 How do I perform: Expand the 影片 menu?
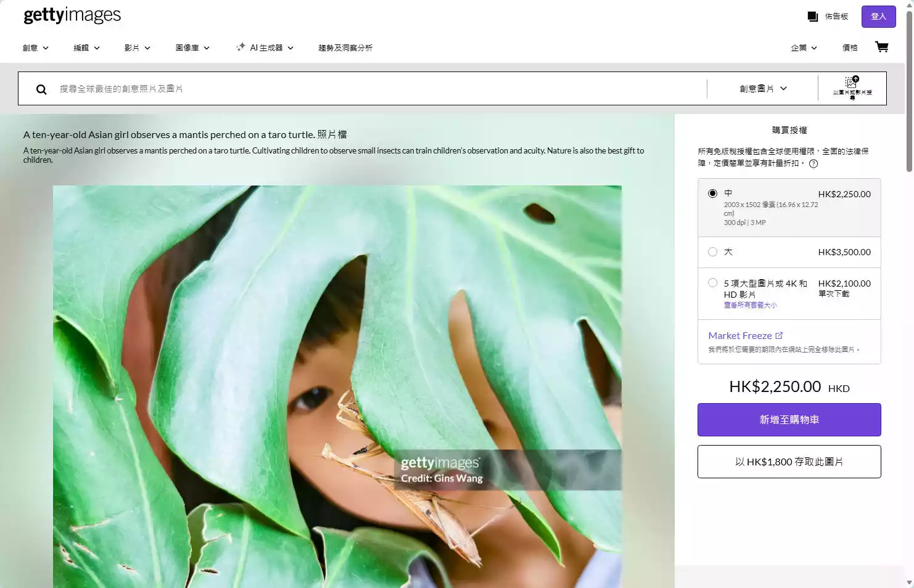coord(137,47)
